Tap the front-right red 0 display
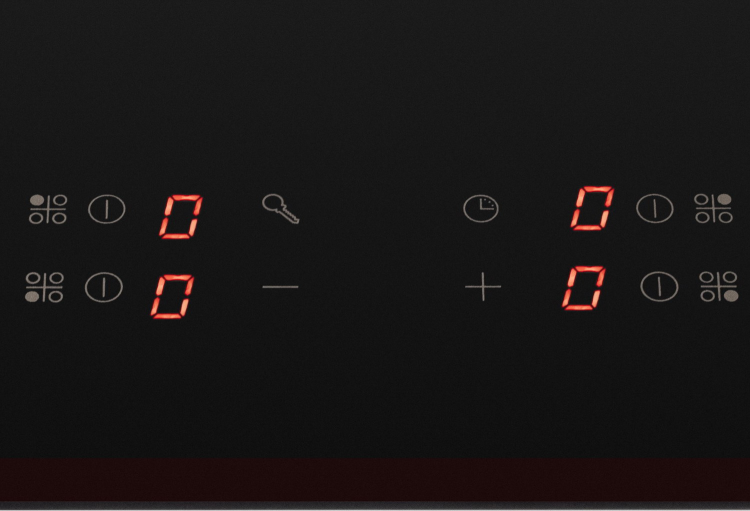Screen dimensions: 750x511 [584, 288]
